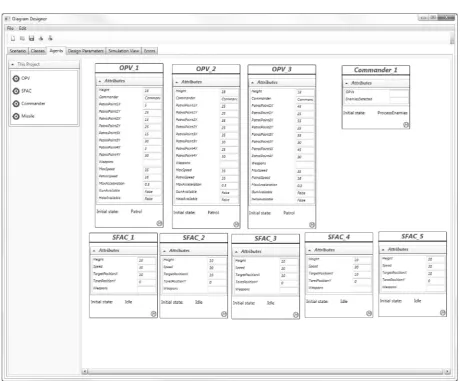Click the corner circle icon of SFAC_1 card
Viewport: 460px width, 381px height.
pos(153,314)
